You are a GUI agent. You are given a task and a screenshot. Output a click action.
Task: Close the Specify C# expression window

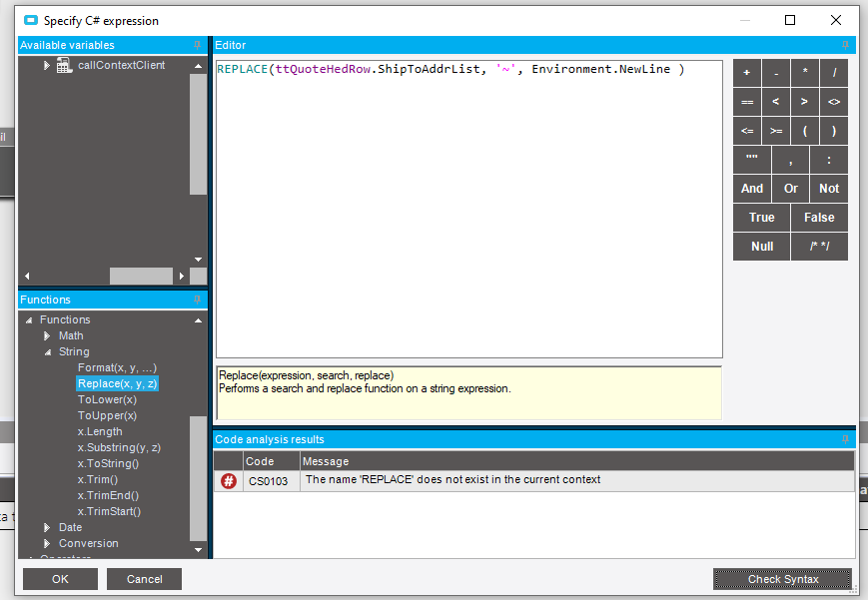click(x=836, y=21)
